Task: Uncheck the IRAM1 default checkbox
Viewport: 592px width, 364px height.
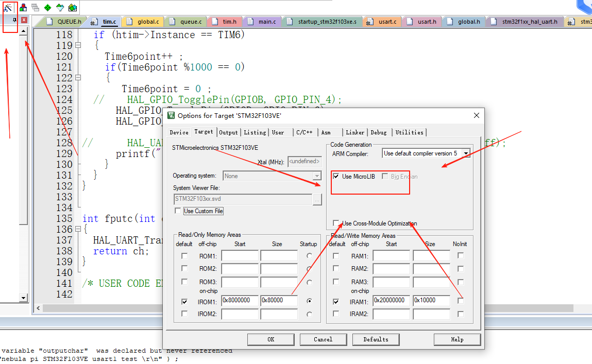Action: click(x=336, y=302)
